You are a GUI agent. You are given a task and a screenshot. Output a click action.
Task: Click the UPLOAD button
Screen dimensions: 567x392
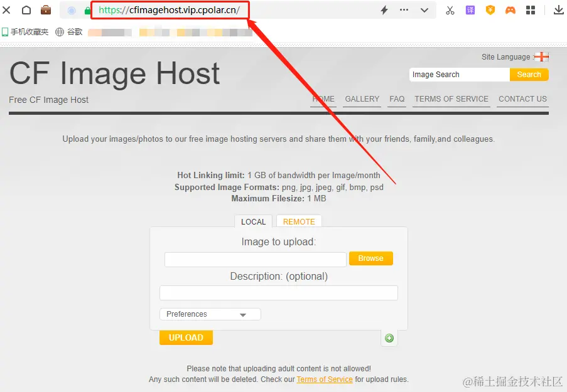tap(186, 337)
